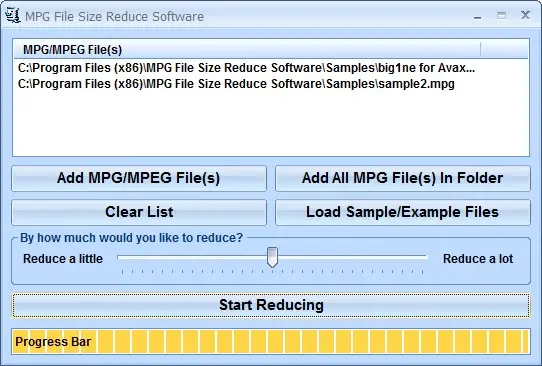Minimize the MPG File Size Reduce window
The width and height of the screenshot is (542, 366).
(478, 17)
